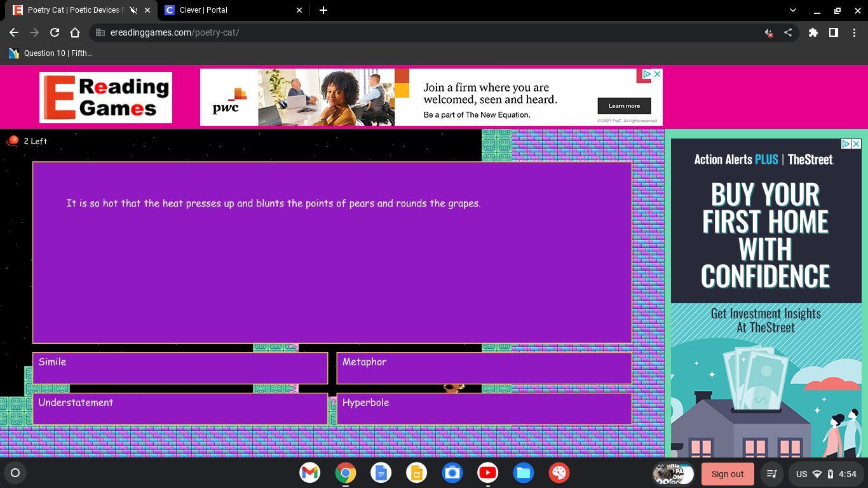Open quick settings via the clock
Viewport: 868px width, 488px height.
click(848, 474)
